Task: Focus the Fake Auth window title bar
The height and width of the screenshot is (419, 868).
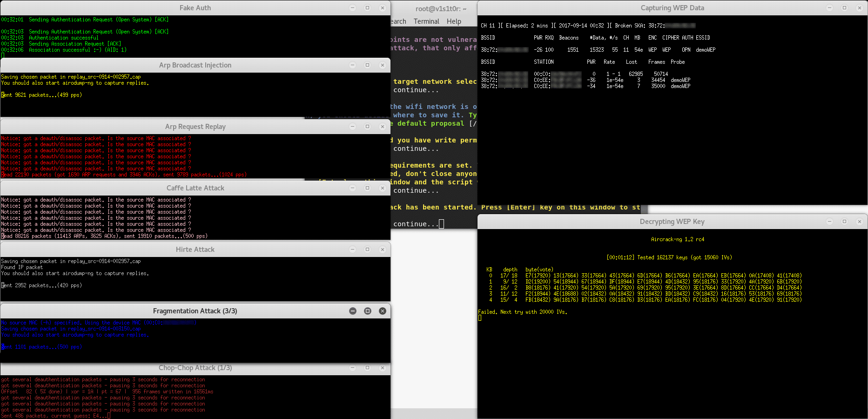Action: pos(195,8)
